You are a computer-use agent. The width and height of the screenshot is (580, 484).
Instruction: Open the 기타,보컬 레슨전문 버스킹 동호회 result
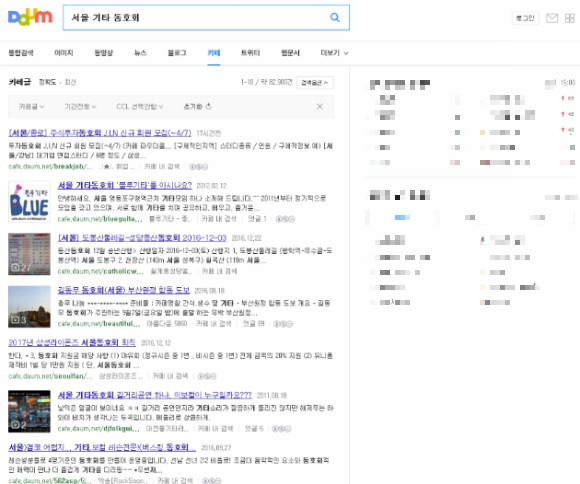pos(102,447)
